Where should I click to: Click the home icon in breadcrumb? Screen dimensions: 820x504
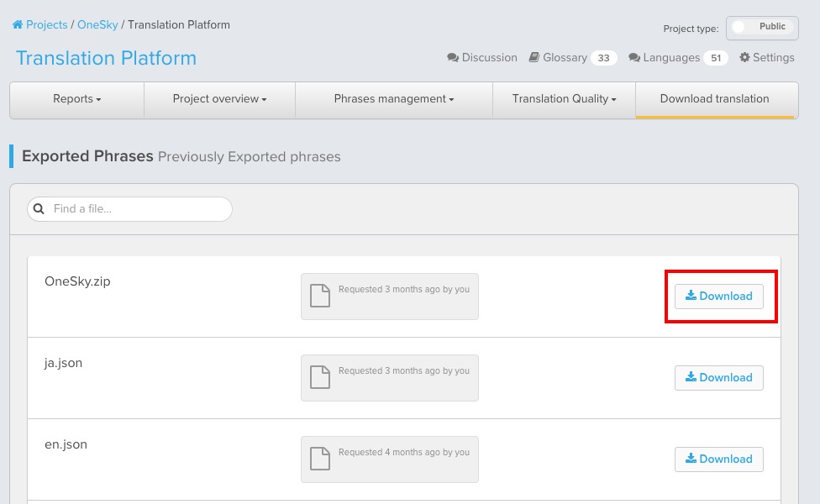click(x=18, y=24)
